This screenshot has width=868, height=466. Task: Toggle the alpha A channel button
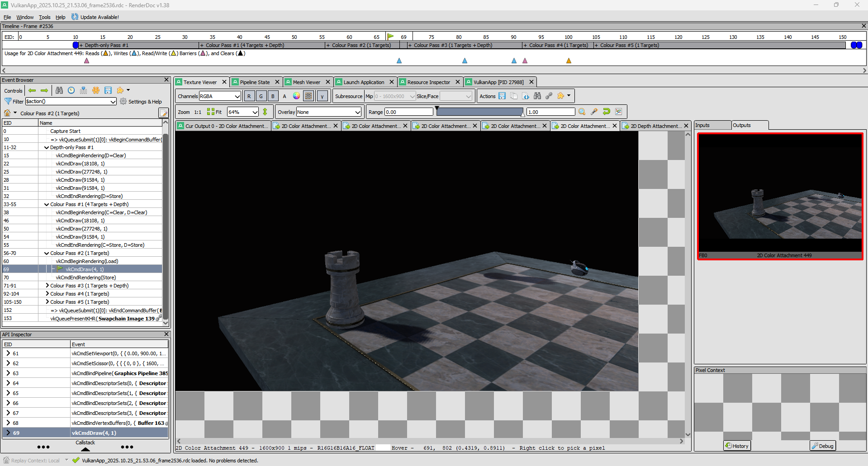[285, 96]
